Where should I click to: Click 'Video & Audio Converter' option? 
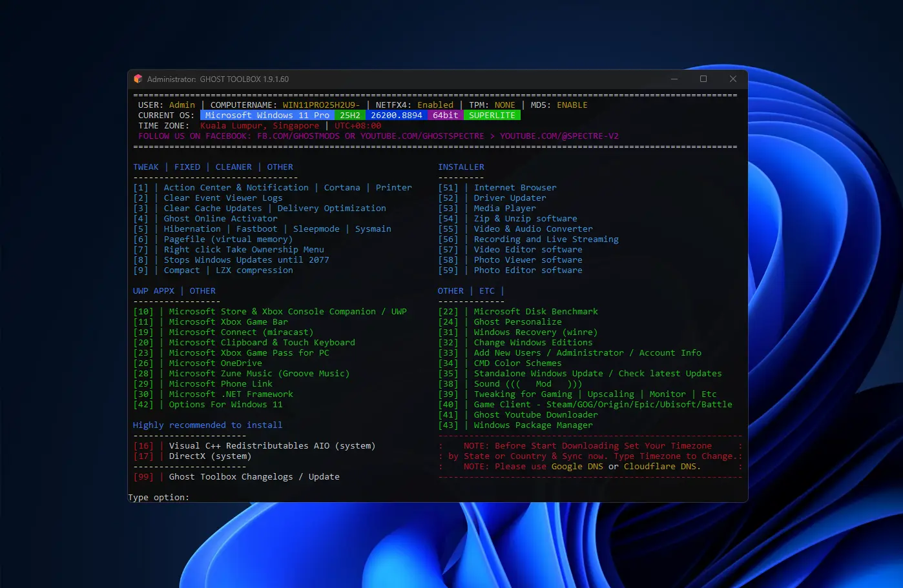click(x=534, y=229)
